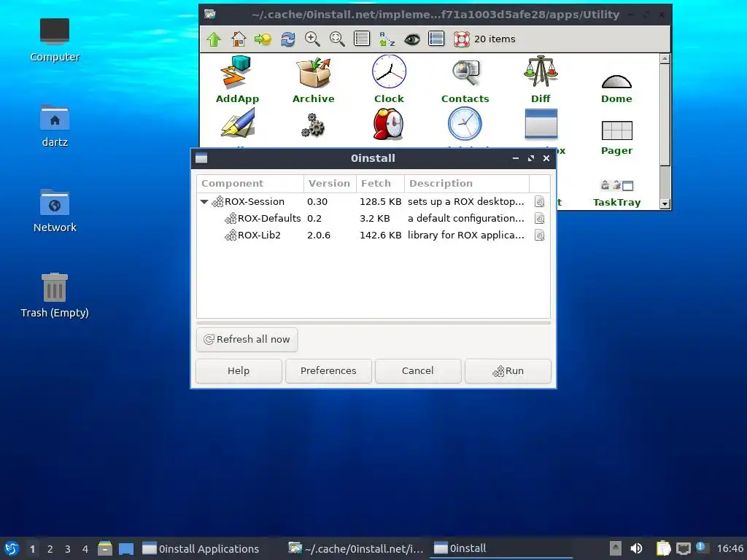Open the Network desktop icon
This screenshot has height=560, width=747.
(55, 211)
